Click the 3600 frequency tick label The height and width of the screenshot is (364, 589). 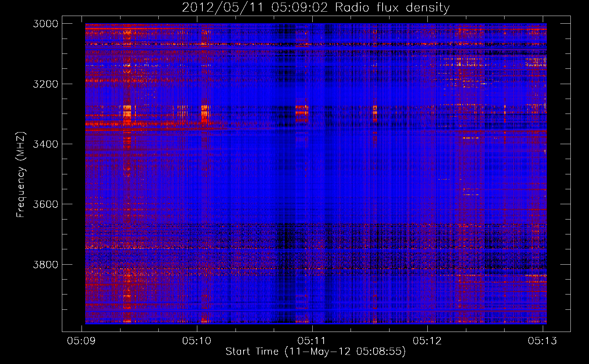point(46,204)
